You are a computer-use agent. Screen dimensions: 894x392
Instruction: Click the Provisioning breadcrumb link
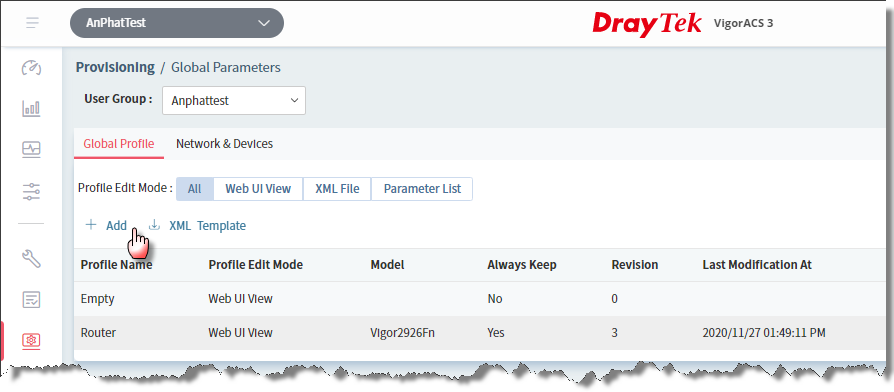(x=115, y=67)
